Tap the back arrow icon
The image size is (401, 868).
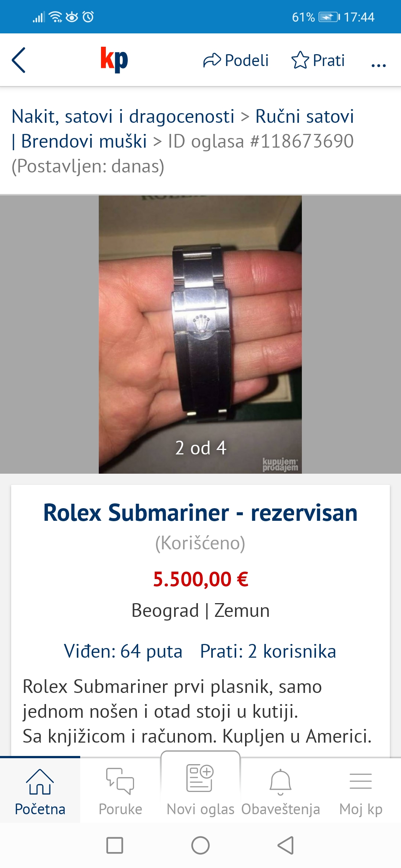19,60
